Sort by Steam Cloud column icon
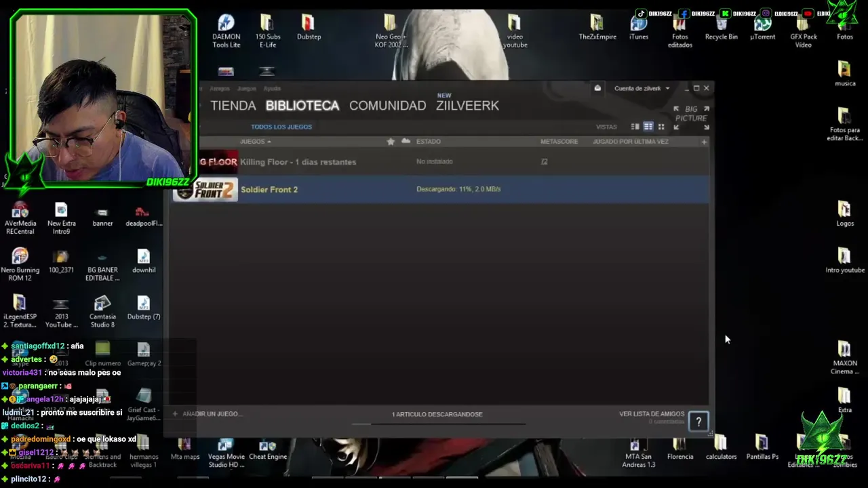Screen dimensions: 868x488 coord(406,141)
